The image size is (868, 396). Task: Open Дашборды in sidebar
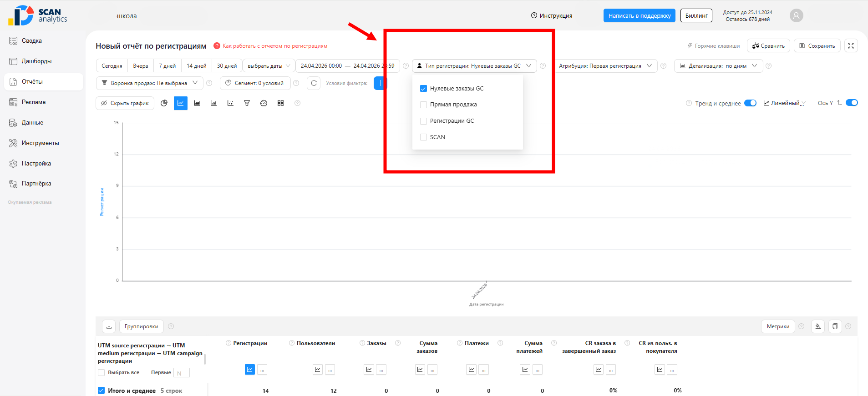(44, 61)
